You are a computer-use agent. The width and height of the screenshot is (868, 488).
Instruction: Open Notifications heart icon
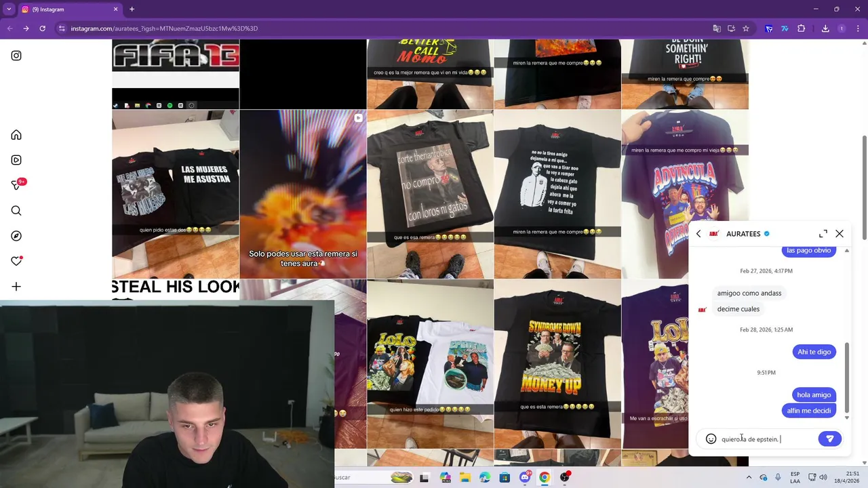click(x=16, y=261)
